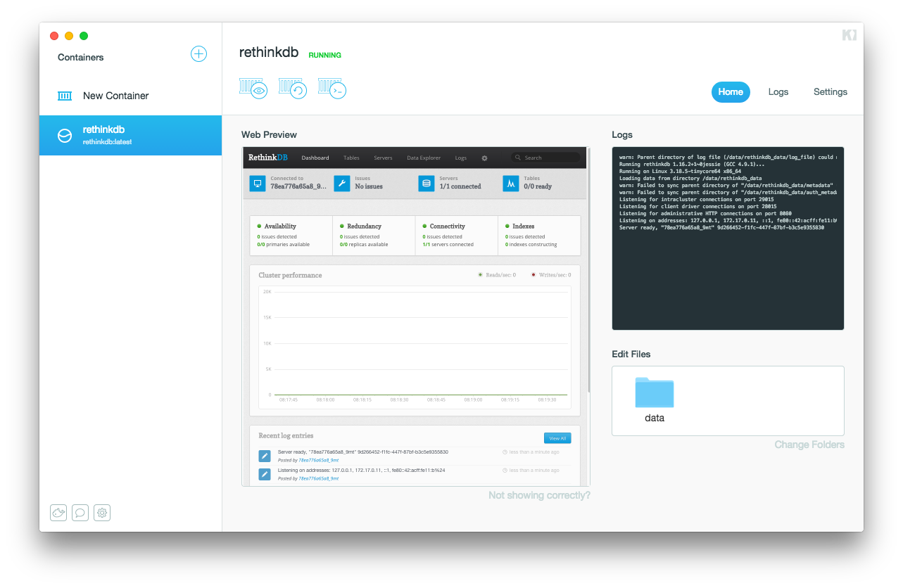Select rethinkdb container in the sidebar
The image size is (903, 588).
(130, 135)
